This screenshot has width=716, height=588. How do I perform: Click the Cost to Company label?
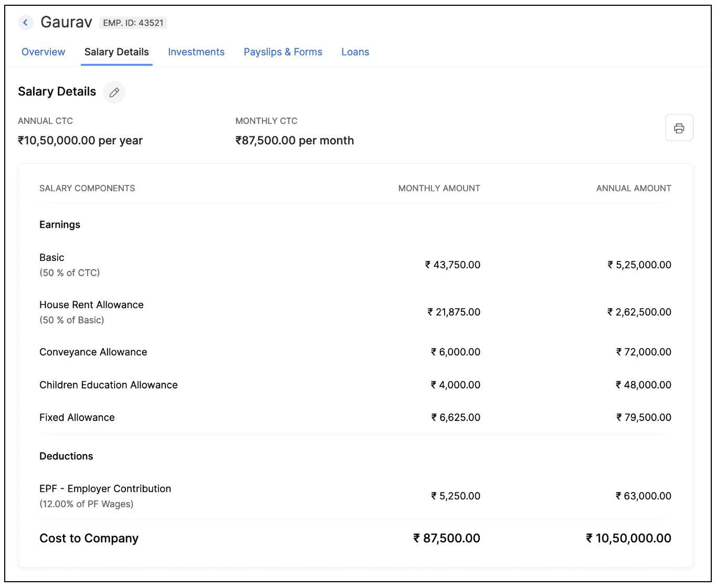tap(89, 539)
